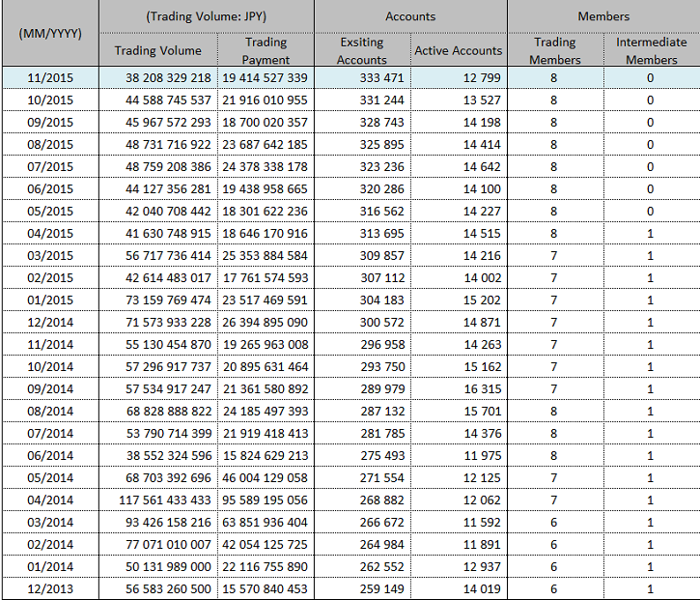
Task: Click trading payment 18 646 170 916
Action: pyautogui.click(x=266, y=233)
